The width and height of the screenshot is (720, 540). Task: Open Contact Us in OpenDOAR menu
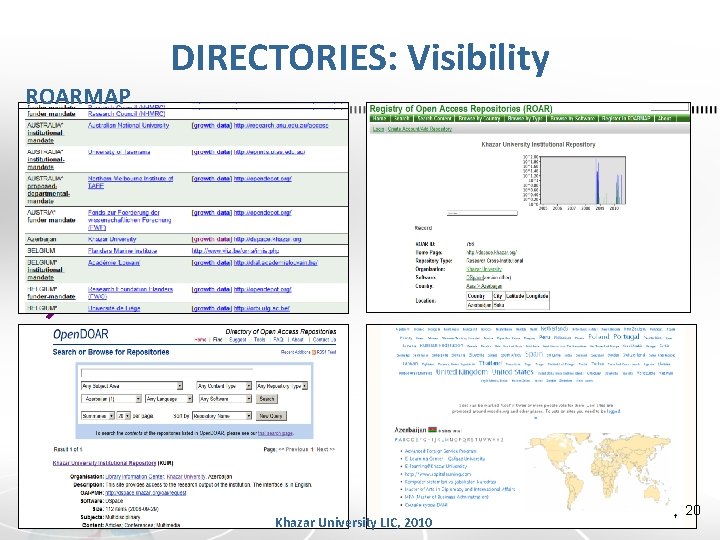click(324, 340)
